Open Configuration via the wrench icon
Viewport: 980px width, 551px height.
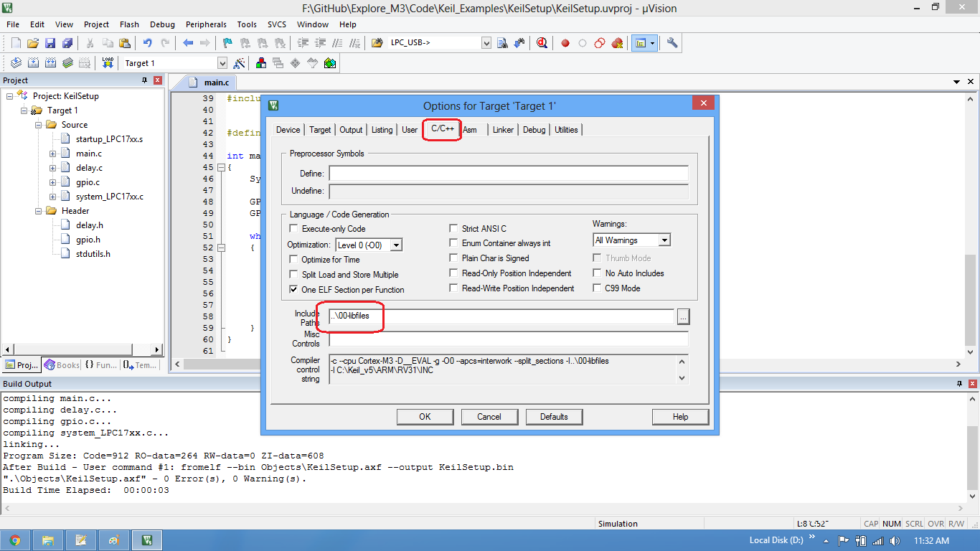(x=672, y=43)
